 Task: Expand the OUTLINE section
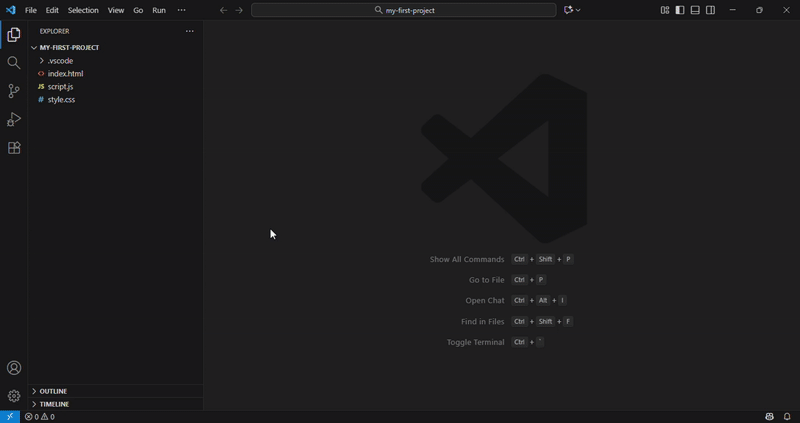(x=116, y=391)
